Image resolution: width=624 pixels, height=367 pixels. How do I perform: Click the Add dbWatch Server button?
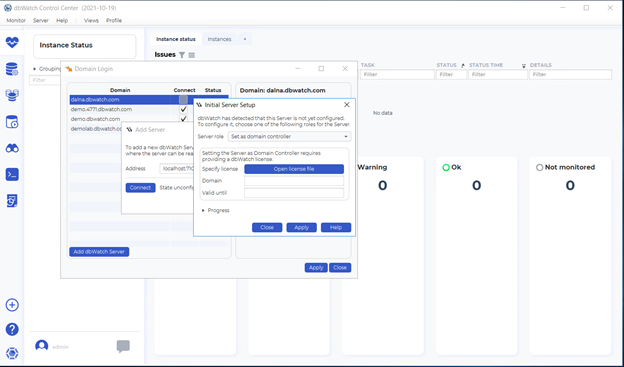pyautogui.click(x=99, y=252)
